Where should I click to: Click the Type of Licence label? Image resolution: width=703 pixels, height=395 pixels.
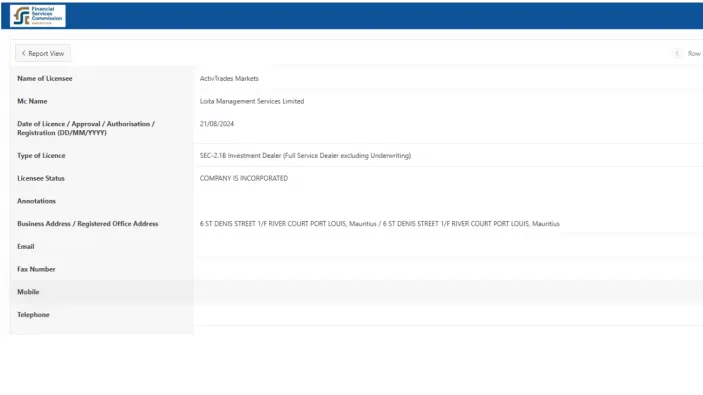coord(41,156)
